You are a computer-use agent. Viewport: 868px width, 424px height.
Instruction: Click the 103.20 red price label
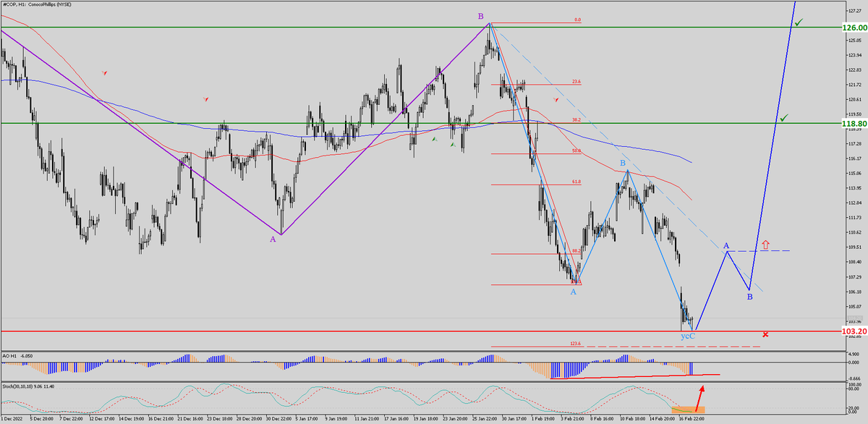[854, 331]
